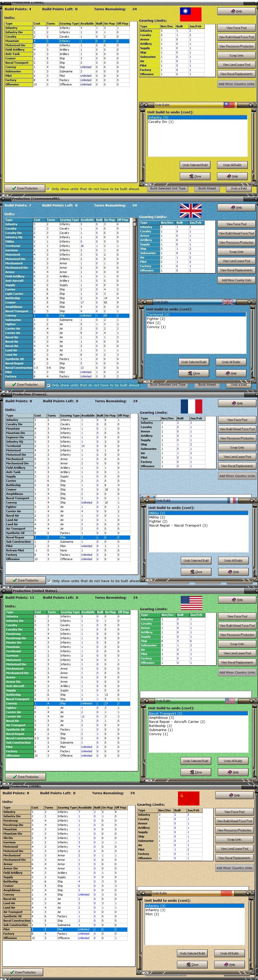Click Commonwealth units list vertical scrollbar

point(134,298)
